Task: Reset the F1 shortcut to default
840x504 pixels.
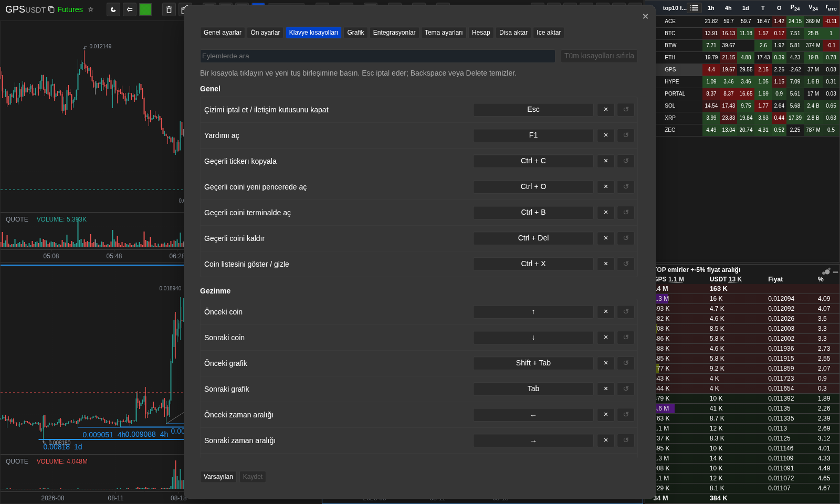Action: [626, 135]
